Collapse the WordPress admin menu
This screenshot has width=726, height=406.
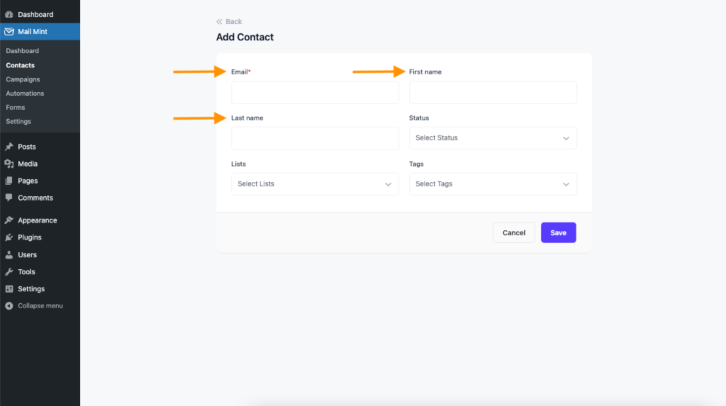point(34,306)
